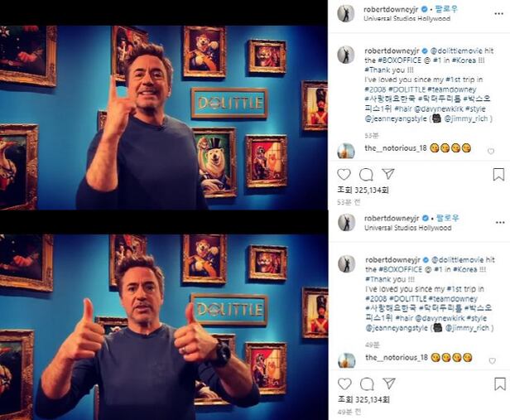
Task: Follow robertdowneyjr in the top post header
Action: click(x=447, y=9)
